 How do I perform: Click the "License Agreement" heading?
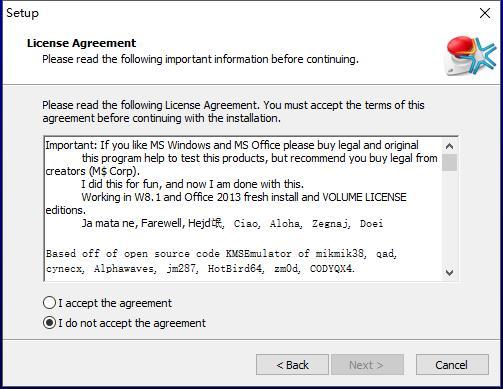(x=81, y=43)
